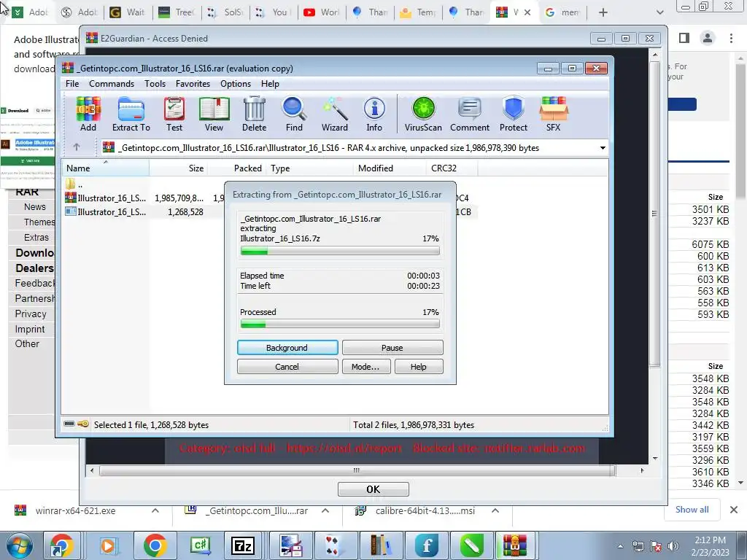Screen dimensions: 747x560
Task: Open the Commands menu
Action: (x=112, y=84)
